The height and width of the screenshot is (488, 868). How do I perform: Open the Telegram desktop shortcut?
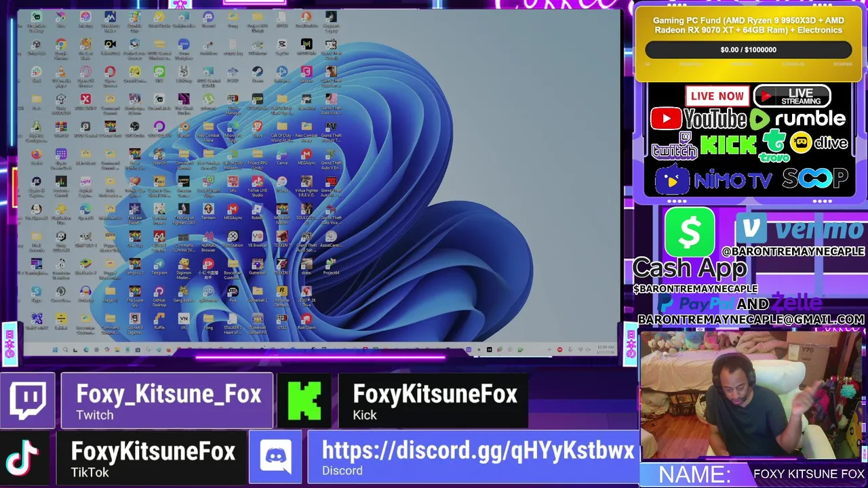click(x=159, y=264)
